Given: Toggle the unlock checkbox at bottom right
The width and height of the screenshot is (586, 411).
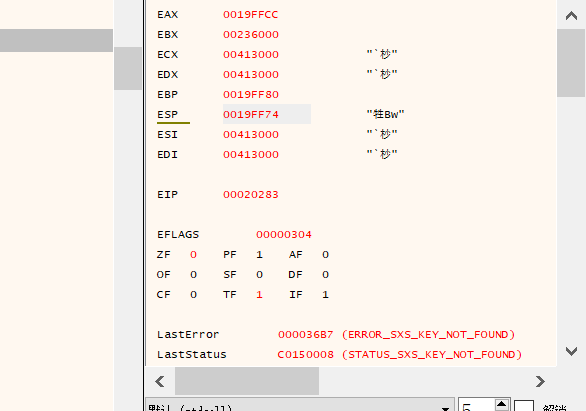Looking at the screenshot, I should [x=524, y=406].
